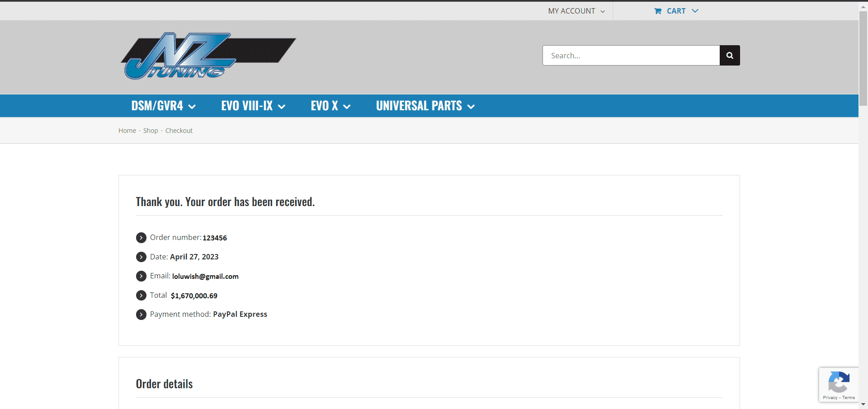Click arrow bullet beside Email
Screen dimensions: 868x409
pos(141,276)
